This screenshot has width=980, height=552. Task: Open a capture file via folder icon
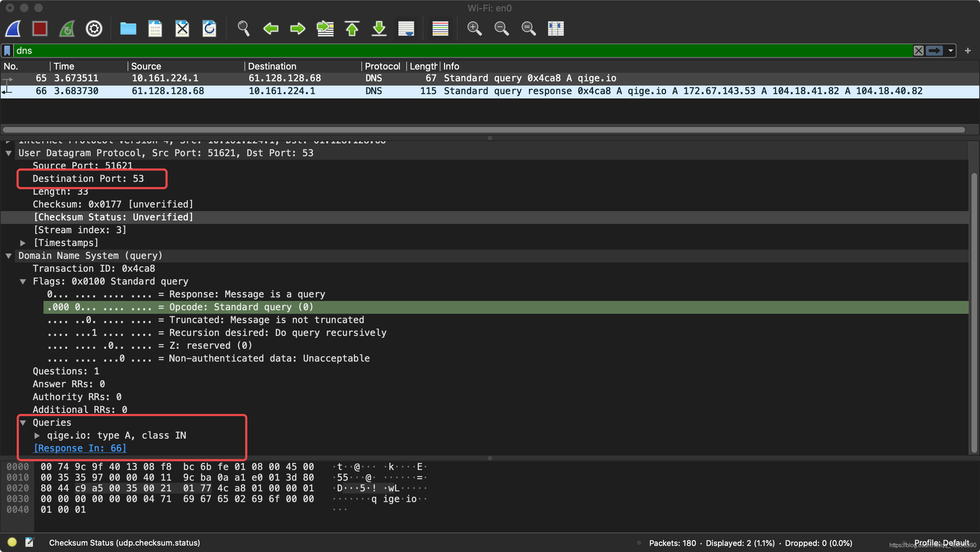128,29
